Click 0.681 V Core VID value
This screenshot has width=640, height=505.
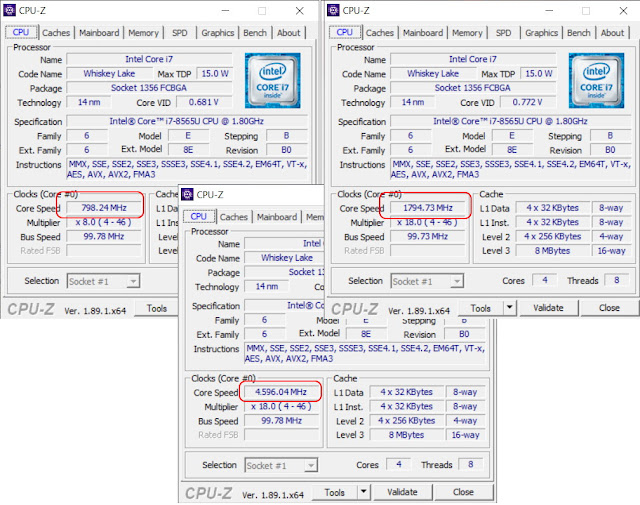click(x=203, y=102)
